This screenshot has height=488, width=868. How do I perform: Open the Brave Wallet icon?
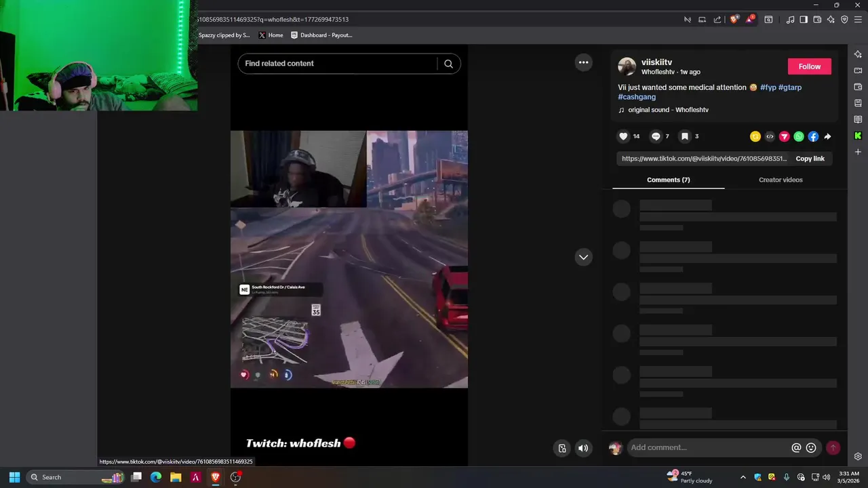817,20
